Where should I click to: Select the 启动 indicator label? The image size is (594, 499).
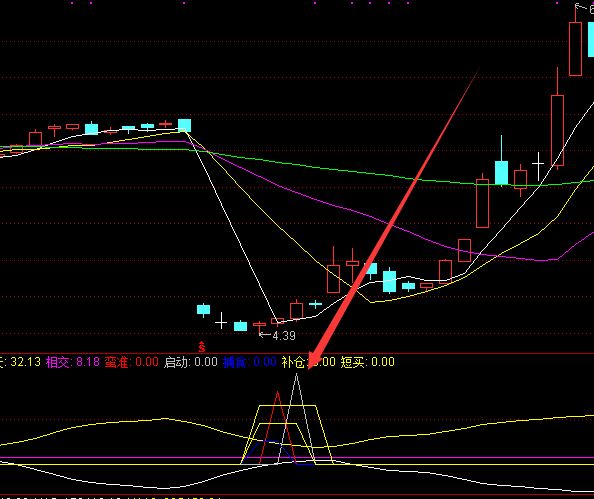(176, 362)
